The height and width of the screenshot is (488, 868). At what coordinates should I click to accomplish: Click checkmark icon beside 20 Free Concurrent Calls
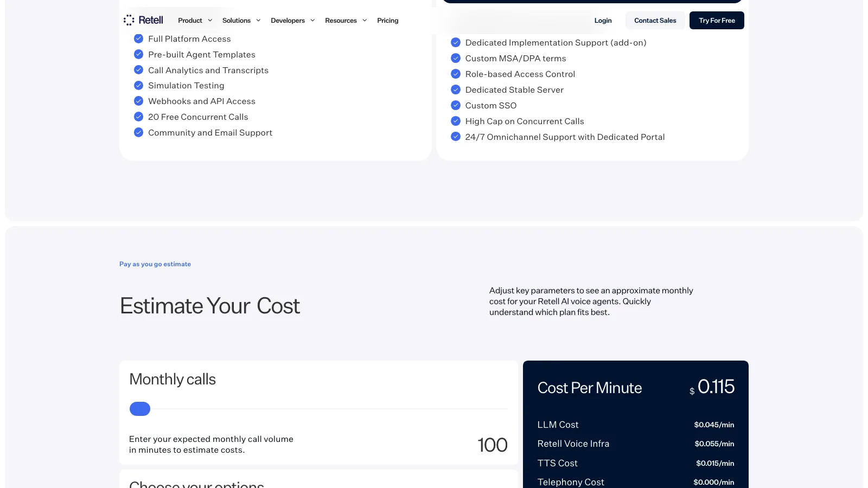click(x=138, y=117)
